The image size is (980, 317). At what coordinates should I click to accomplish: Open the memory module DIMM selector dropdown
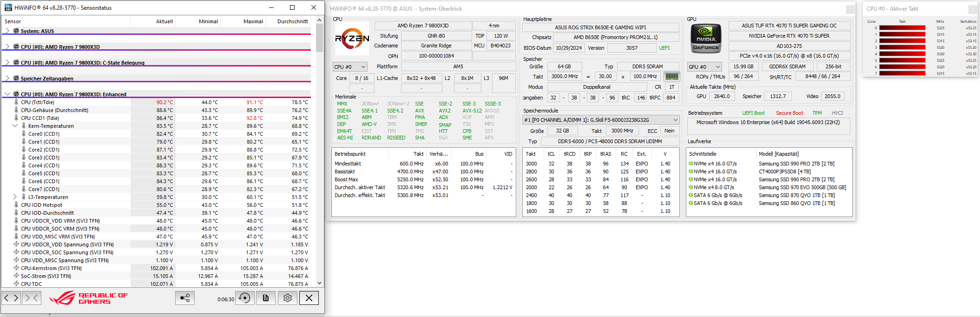pyautogui.click(x=601, y=120)
